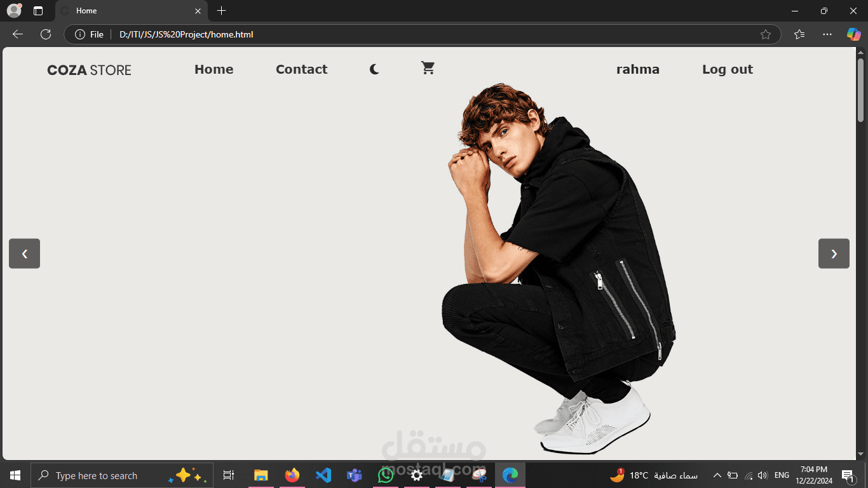Adjust volume via speaker tray icon
This screenshot has width=868, height=488.
click(x=763, y=475)
